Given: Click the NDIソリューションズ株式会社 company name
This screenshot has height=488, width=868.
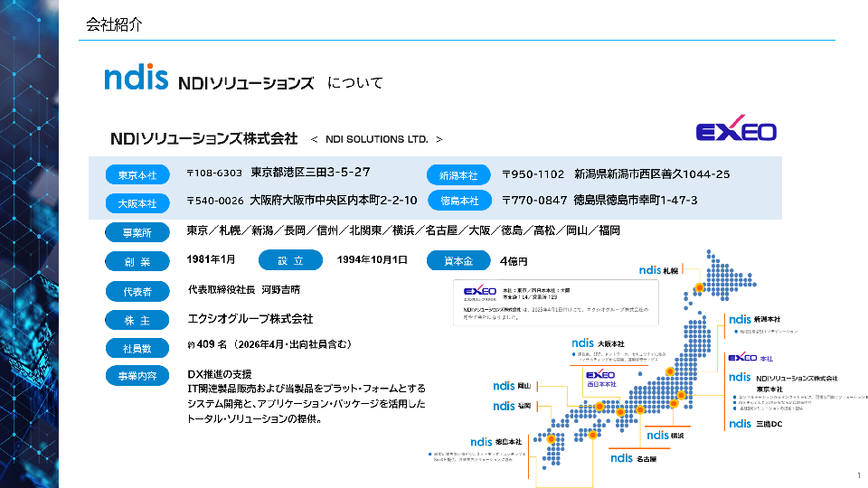Looking at the screenshot, I should coord(203,138).
